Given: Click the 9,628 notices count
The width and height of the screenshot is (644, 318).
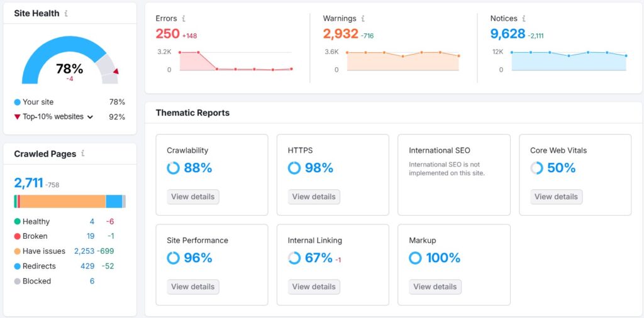Looking at the screenshot, I should click(x=508, y=34).
